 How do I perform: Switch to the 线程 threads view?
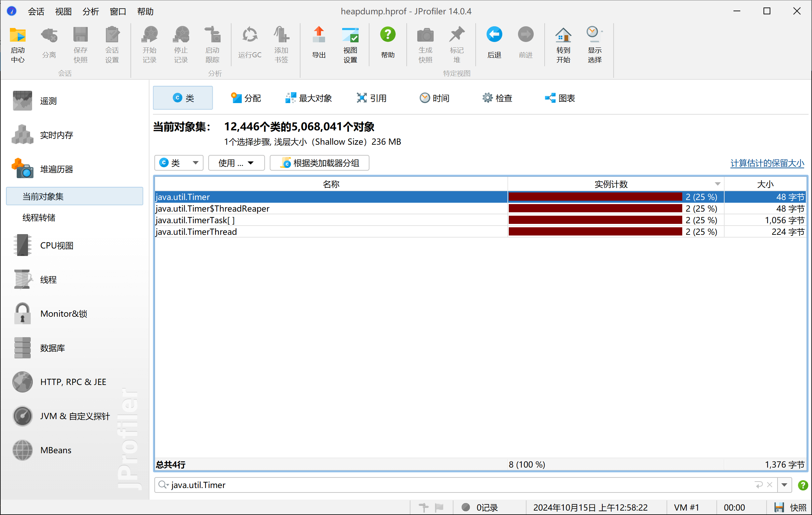[48, 279]
